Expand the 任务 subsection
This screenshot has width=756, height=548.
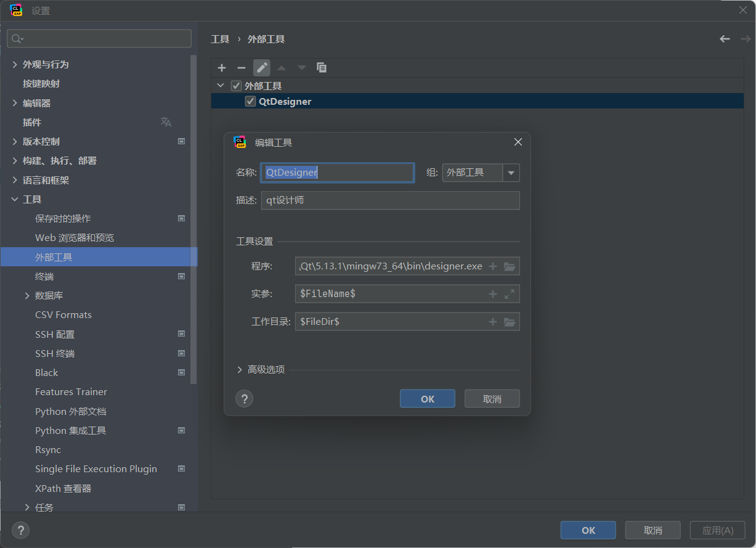(27, 507)
